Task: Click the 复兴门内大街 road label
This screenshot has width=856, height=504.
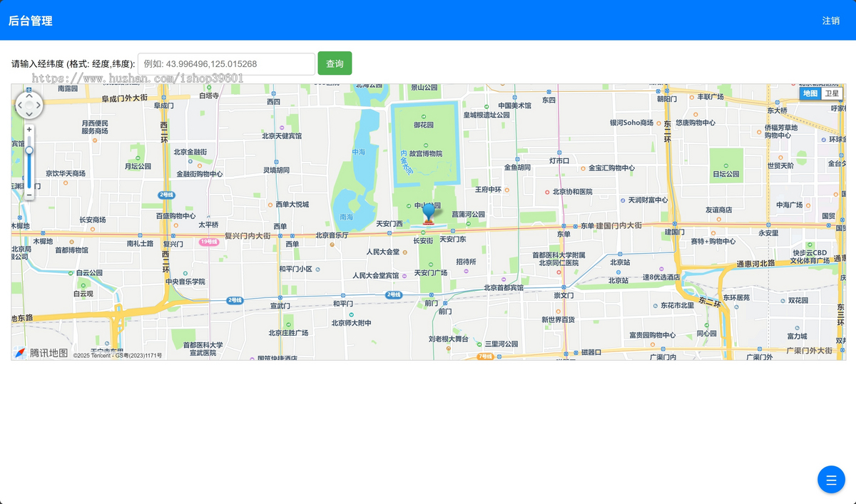Action: coord(248,235)
